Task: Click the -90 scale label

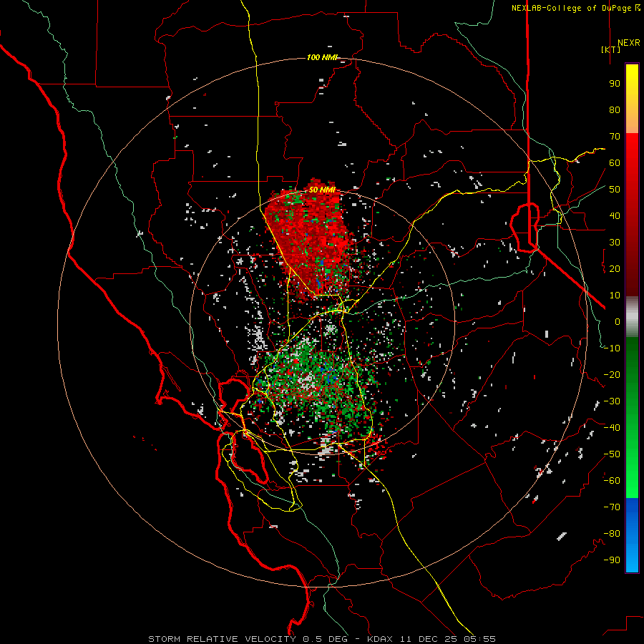Action: click(612, 560)
